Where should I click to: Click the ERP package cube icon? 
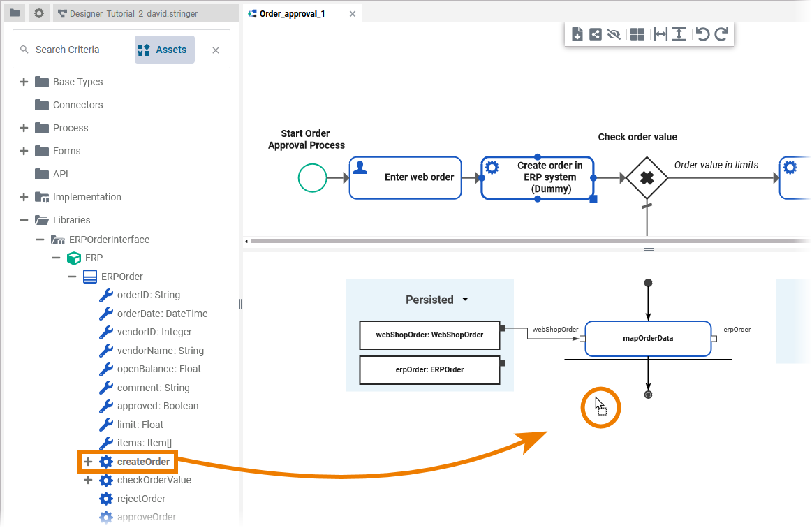tap(74, 258)
